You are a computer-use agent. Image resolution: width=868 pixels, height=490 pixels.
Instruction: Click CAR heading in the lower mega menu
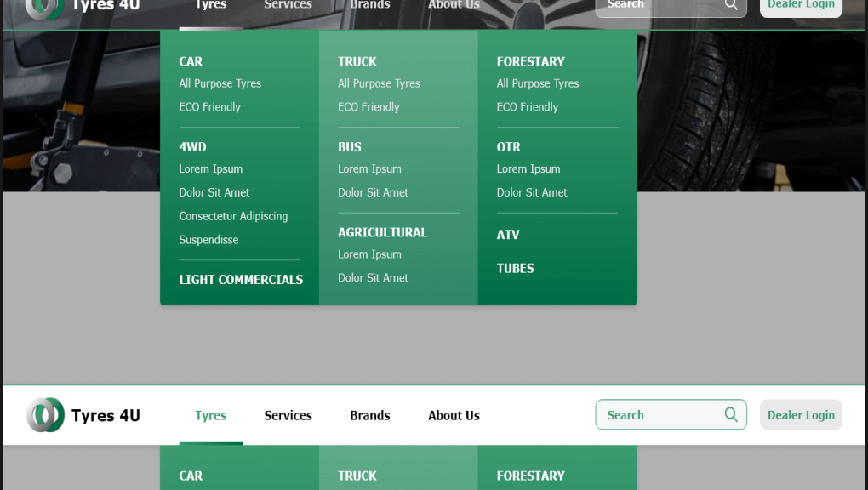pos(191,476)
